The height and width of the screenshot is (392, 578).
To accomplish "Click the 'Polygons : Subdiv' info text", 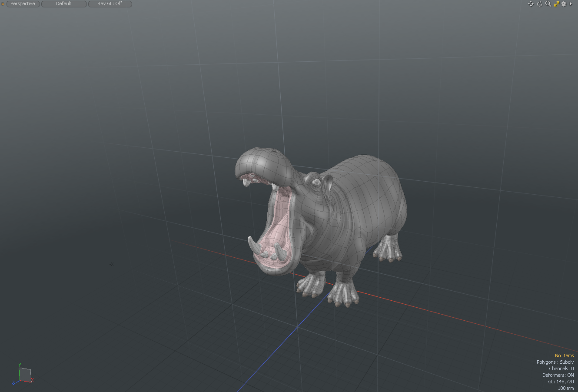I will [555, 362].
